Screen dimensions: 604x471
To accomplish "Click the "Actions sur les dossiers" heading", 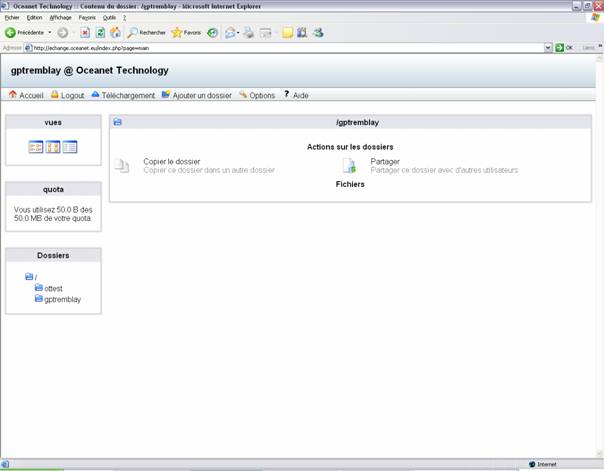I will pos(350,147).
